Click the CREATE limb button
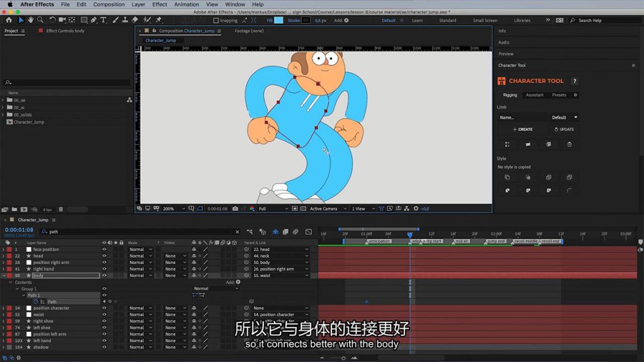The height and width of the screenshot is (362, 644). 523,129
